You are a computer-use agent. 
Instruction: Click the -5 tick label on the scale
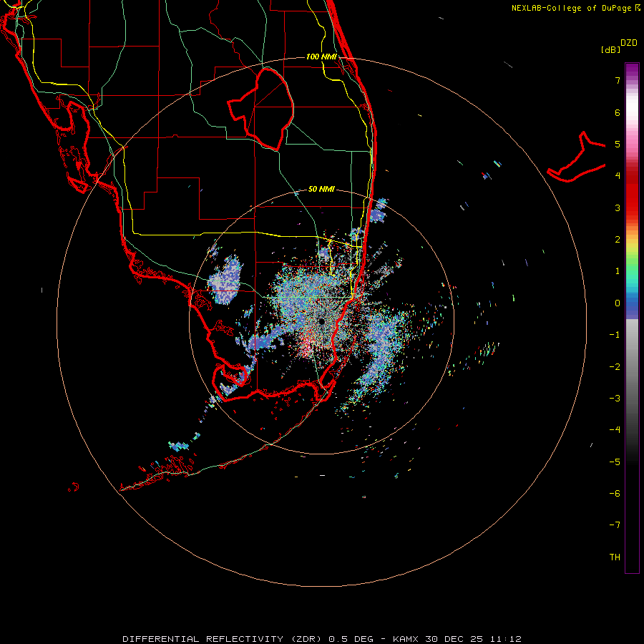coord(615,462)
